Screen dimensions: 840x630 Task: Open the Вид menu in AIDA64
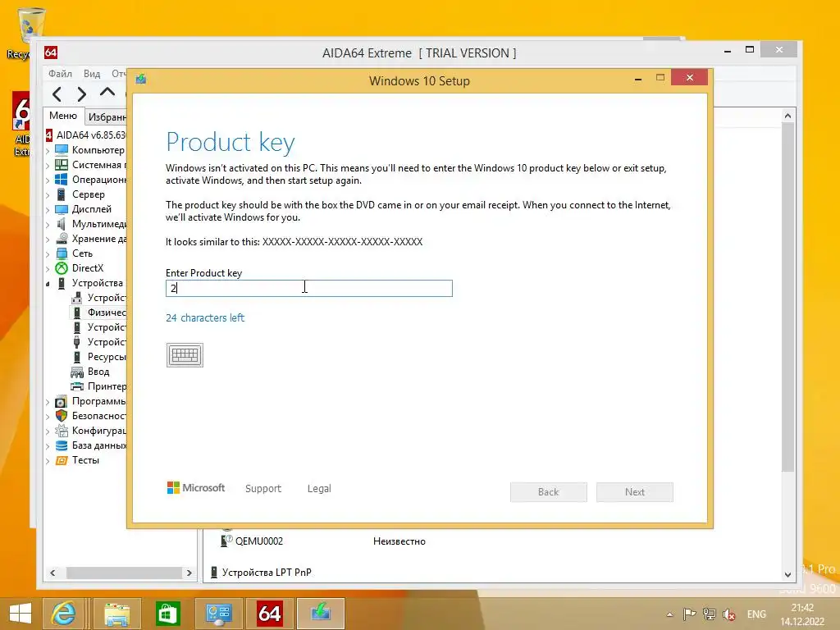92,73
